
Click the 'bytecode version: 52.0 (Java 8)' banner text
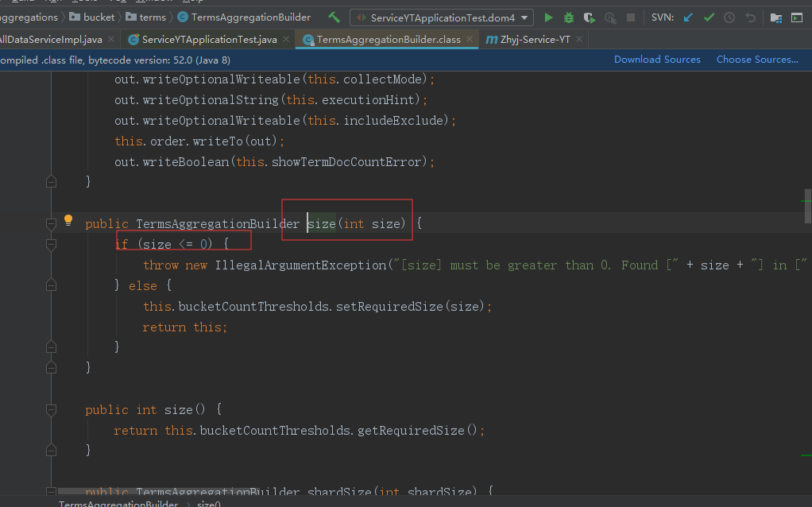(159, 60)
